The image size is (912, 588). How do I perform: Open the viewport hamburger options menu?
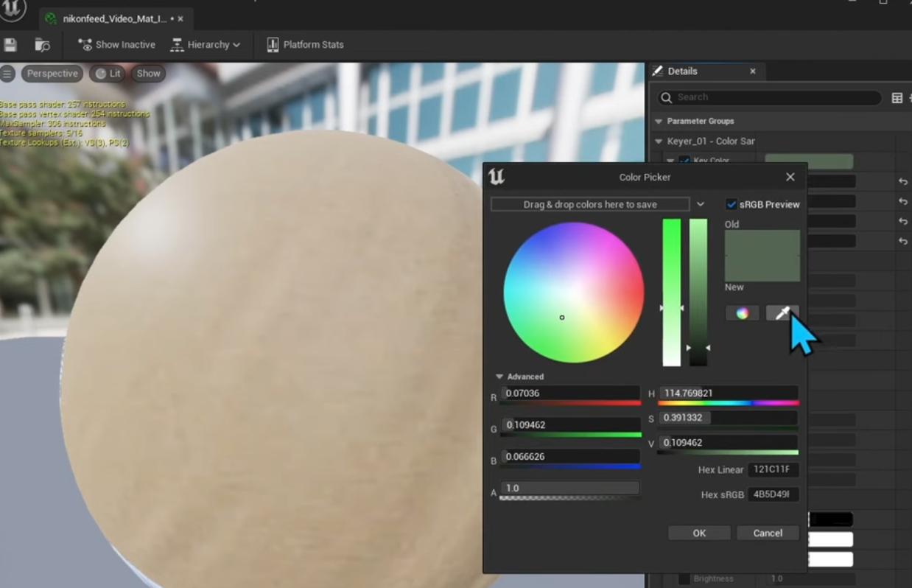7,74
